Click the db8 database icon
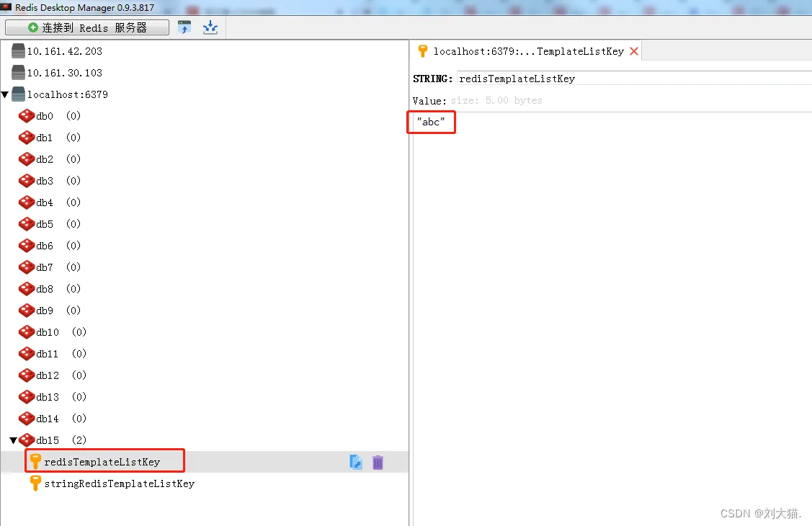The image size is (812, 526). point(27,289)
